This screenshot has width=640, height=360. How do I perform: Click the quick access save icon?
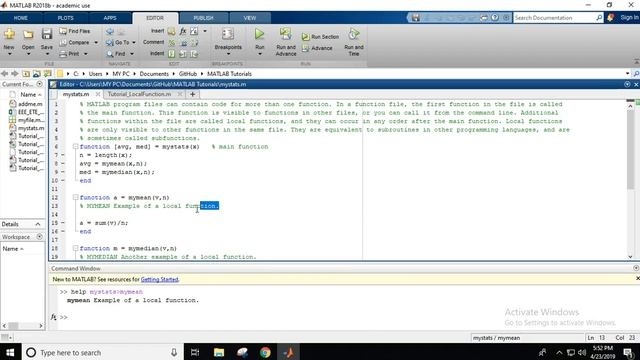(416, 18)
